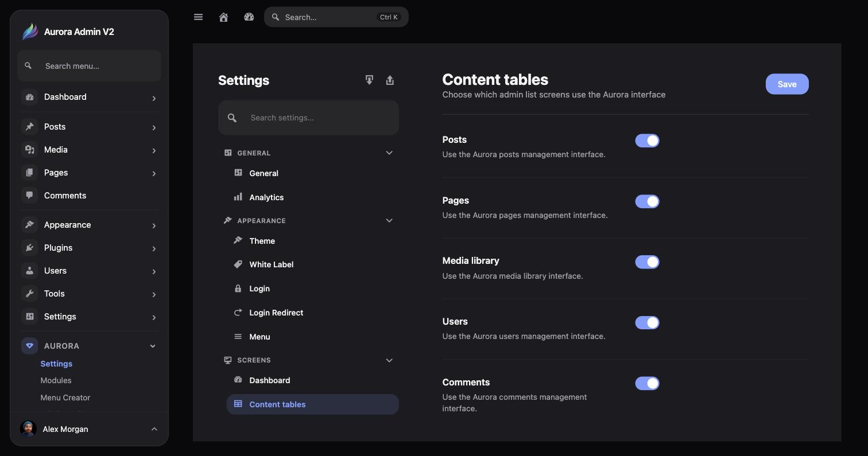
Task: Open the Menu Creator link
Action: [65, 397]
